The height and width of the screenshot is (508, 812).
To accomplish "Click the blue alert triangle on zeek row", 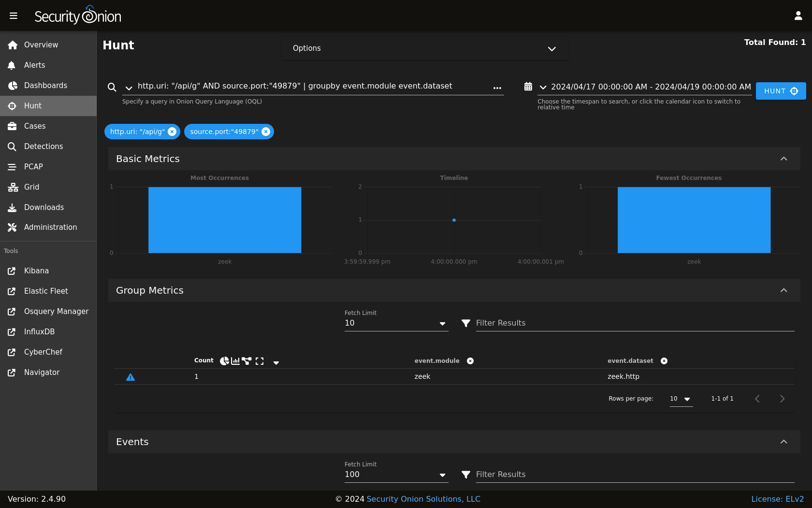I will click(x=130, y=377).
